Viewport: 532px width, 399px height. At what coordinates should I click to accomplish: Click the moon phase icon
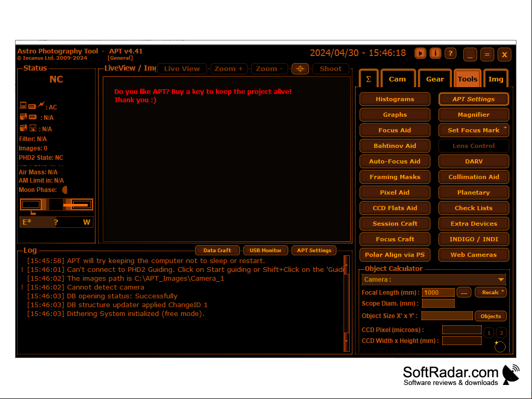pos(65,190)
